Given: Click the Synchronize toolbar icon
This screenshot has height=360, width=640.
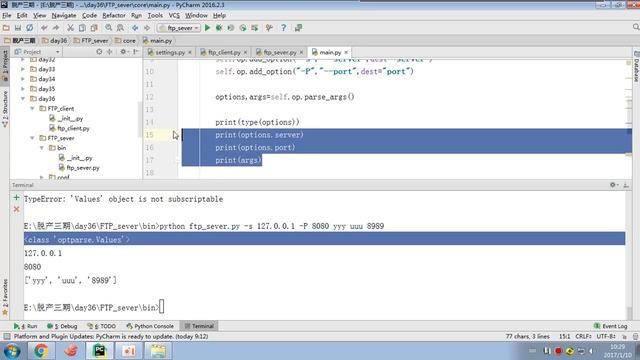Looking at the screenshot, I should (x=29, y=28).
